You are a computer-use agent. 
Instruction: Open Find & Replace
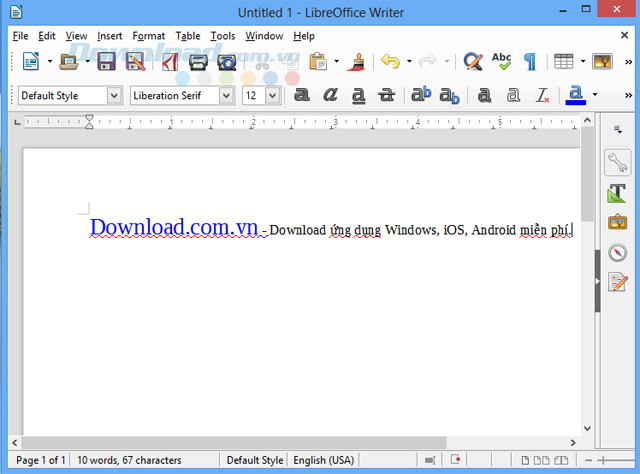coord(473,62)
